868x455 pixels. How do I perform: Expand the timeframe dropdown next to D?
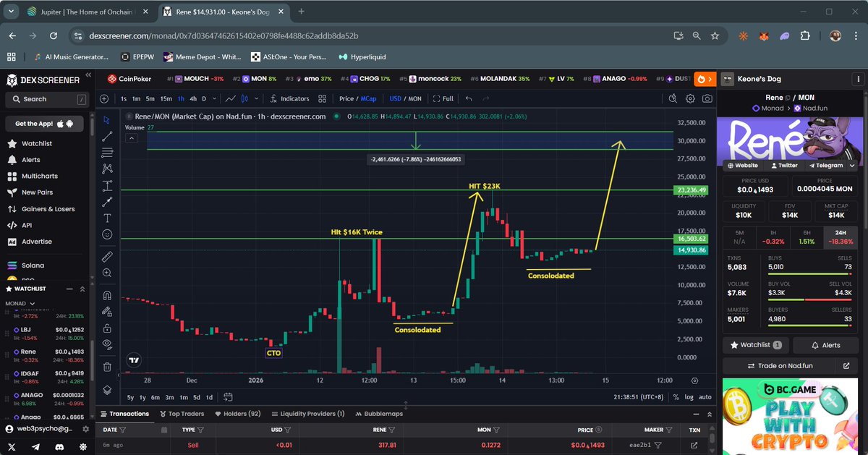point(214,99)
